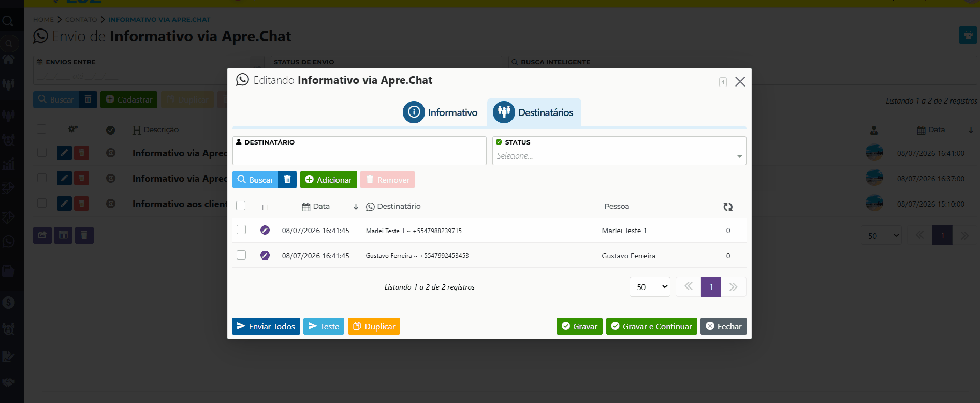Go to the home icon in the sidebar
Viewport: 980px width, 403px height.
click(x=8, y=59)
